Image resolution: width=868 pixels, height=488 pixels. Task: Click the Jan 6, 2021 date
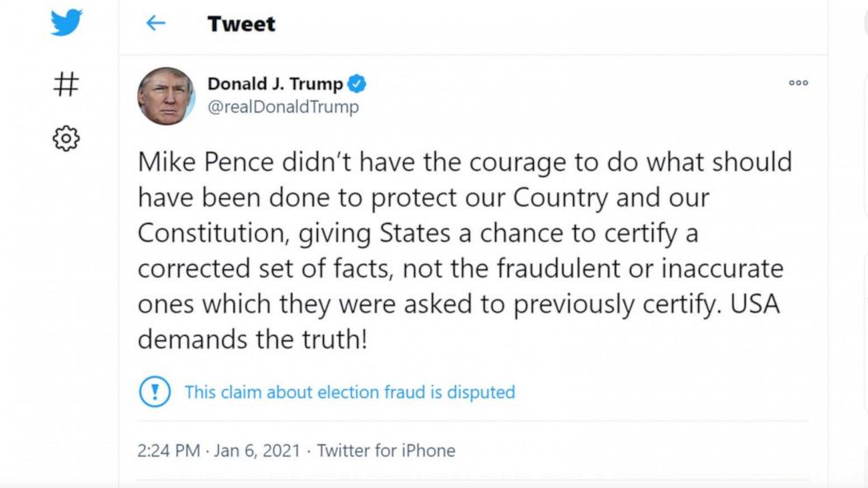point(258,451)
